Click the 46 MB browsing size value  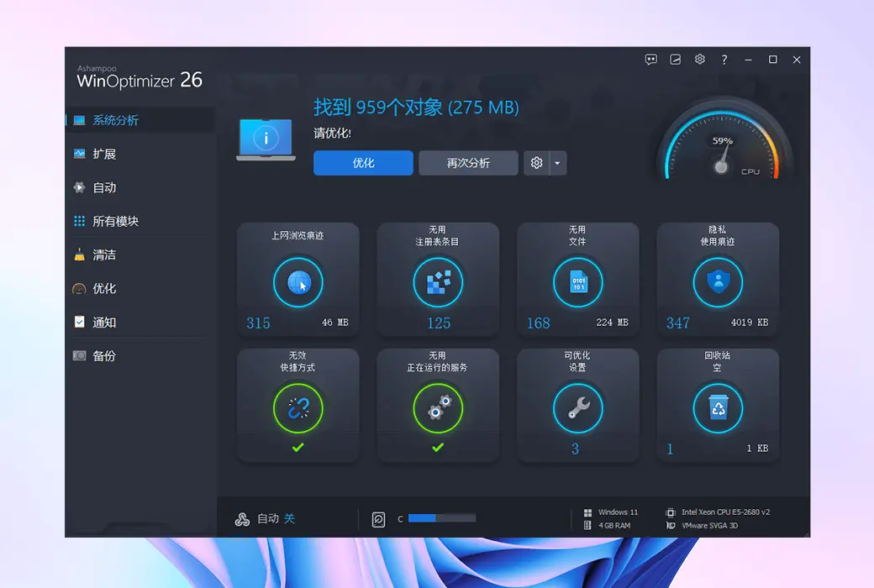[x=335, y=323]
